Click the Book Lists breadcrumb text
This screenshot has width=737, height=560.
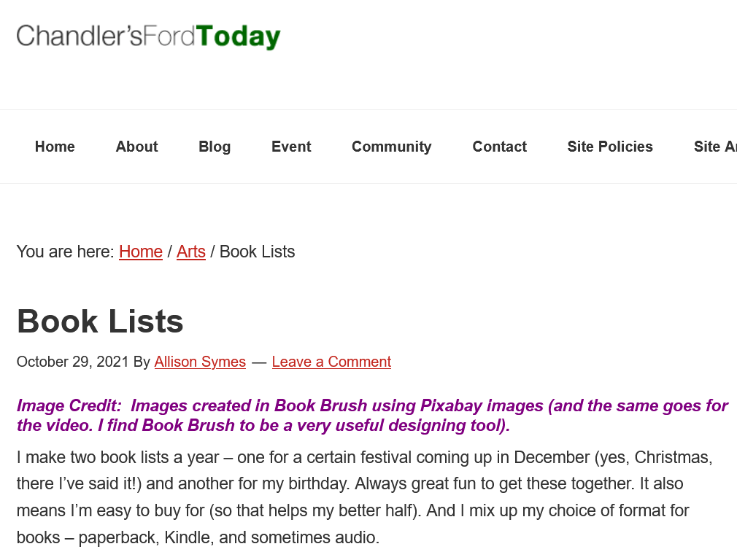point(258,252)
